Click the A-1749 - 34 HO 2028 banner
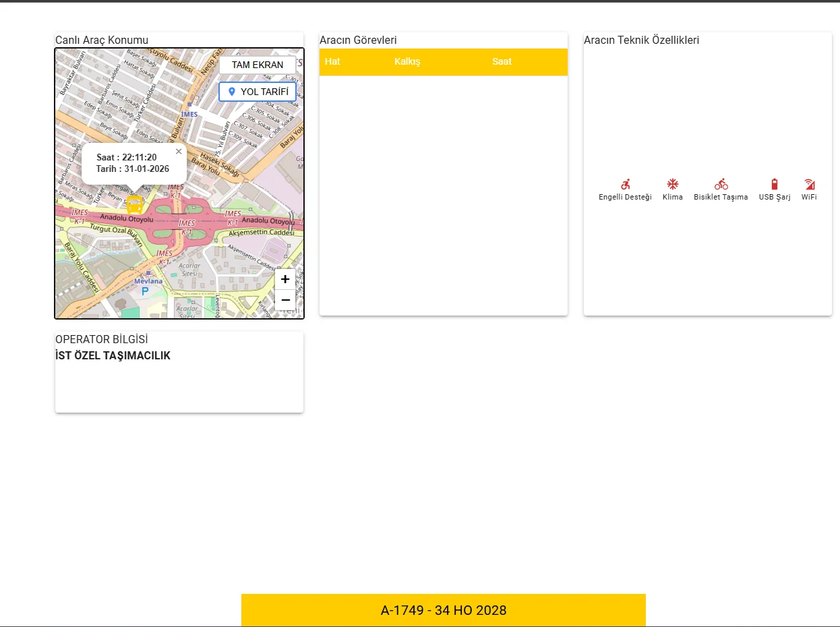Viewport: 840px width, 627px height. 443,610
